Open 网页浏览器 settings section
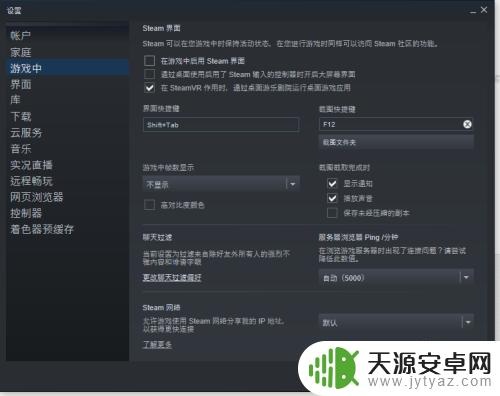500x396 pixels. point(37,197)
